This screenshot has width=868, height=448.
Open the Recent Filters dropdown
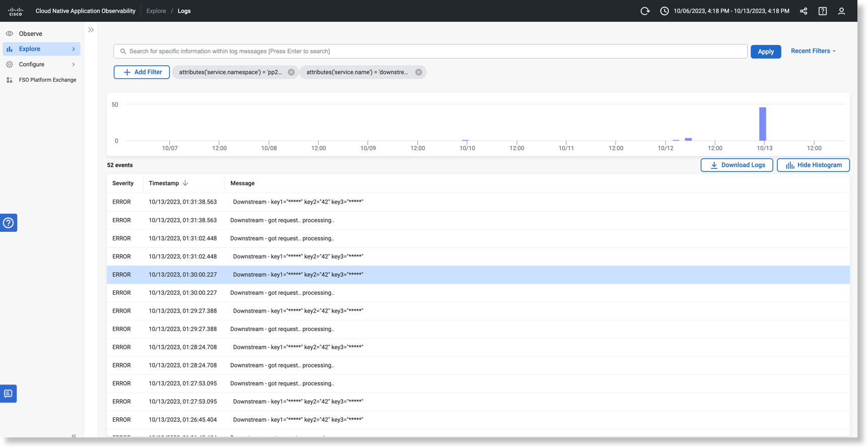click(813, 51)
